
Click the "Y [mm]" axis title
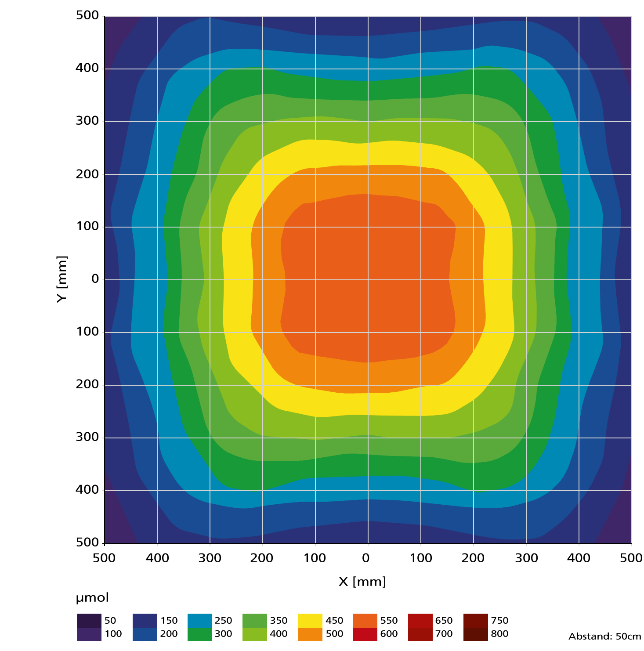click(x=62, y=279)
